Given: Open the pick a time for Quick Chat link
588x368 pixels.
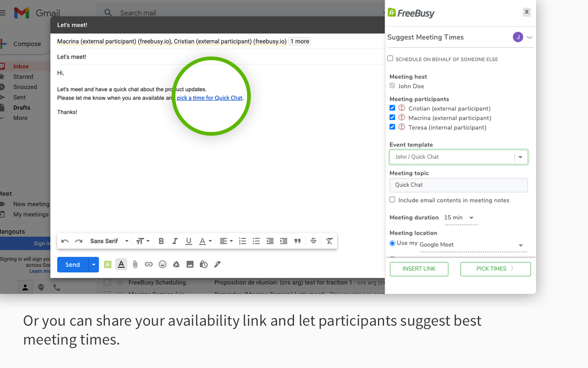Looking at the screenshot, I should (209, 98).
